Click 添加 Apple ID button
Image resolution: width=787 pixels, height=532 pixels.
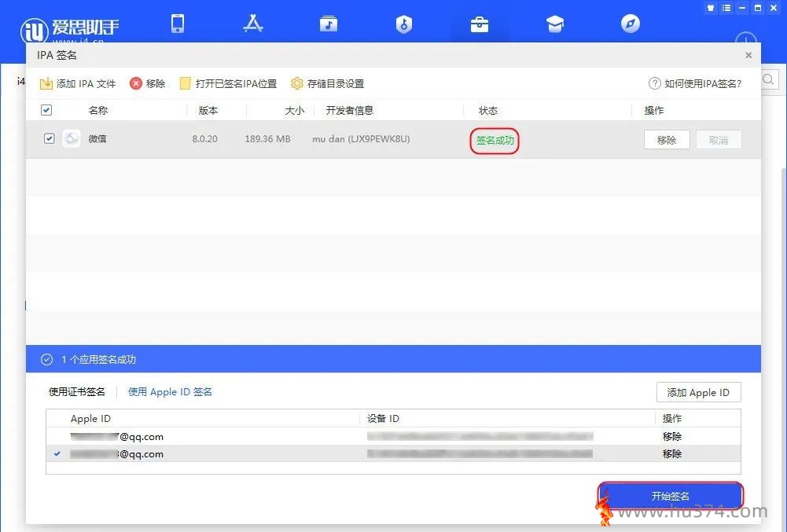(x=698, y=392)
